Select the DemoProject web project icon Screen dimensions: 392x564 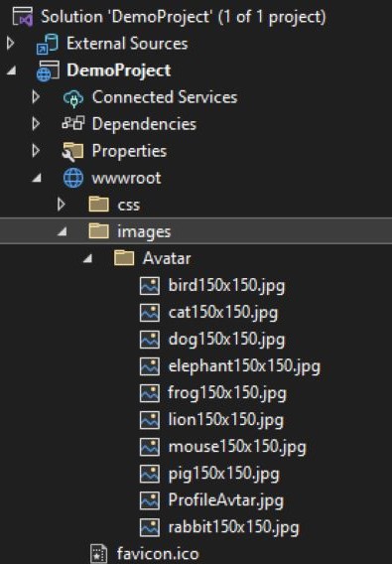point(48,70)
